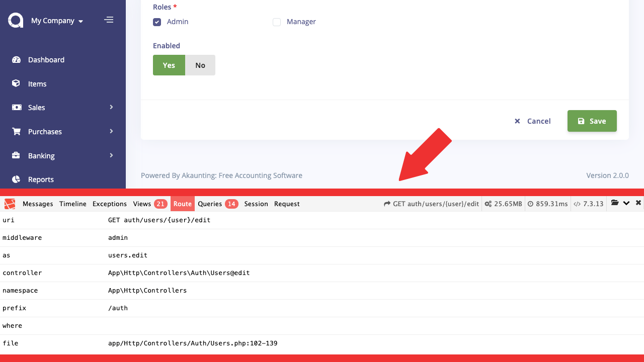This screenshot has height=362, width=644.
Task: Click the Items cube icon
Action: (16, 83)
